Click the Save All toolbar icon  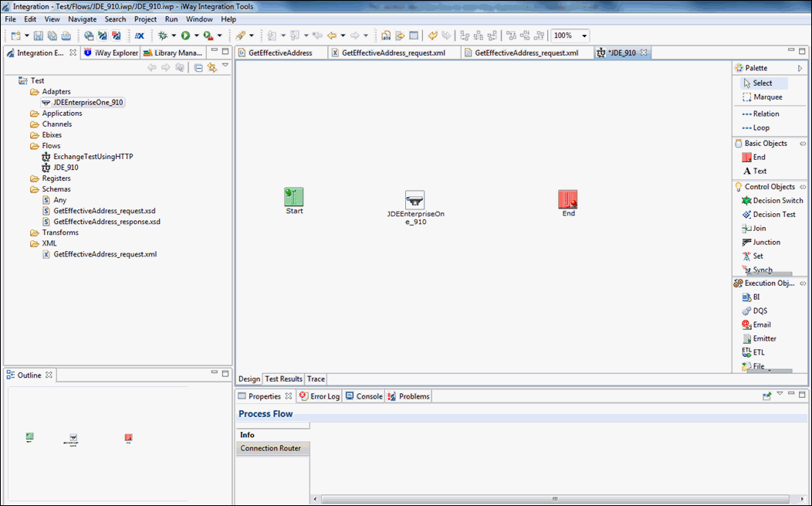[x=52, y=36]
